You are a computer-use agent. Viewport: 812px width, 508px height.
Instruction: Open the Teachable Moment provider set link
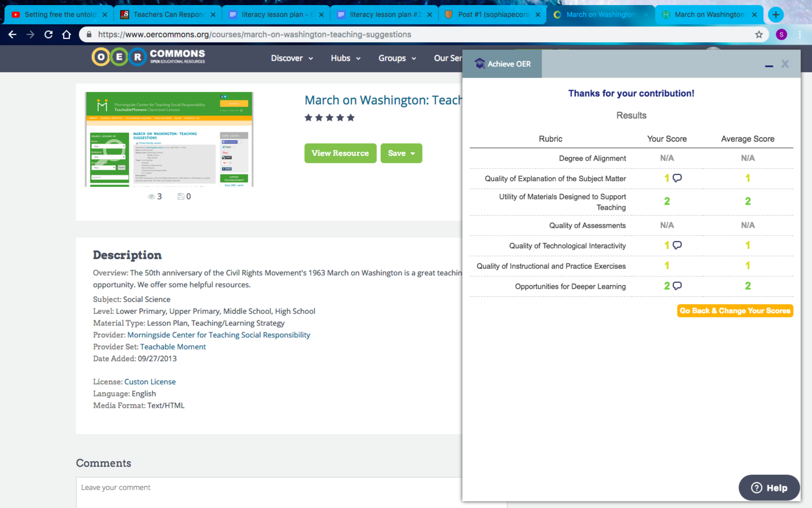tap(173, 346)
